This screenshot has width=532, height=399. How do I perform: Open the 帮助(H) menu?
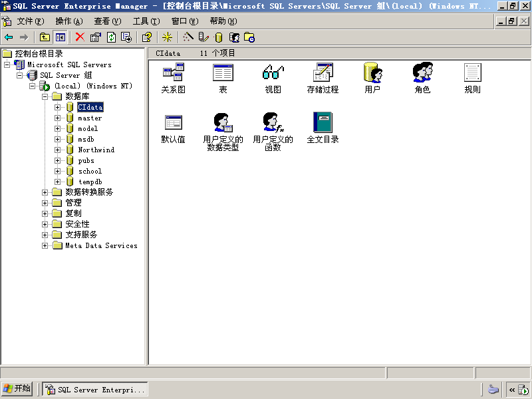[x=223, y=21]
